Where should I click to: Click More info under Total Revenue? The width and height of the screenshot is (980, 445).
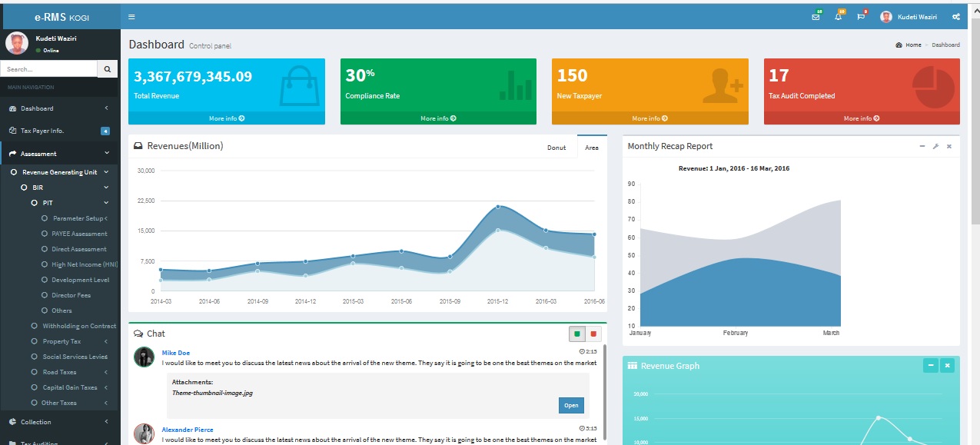[x=226, y=118]
